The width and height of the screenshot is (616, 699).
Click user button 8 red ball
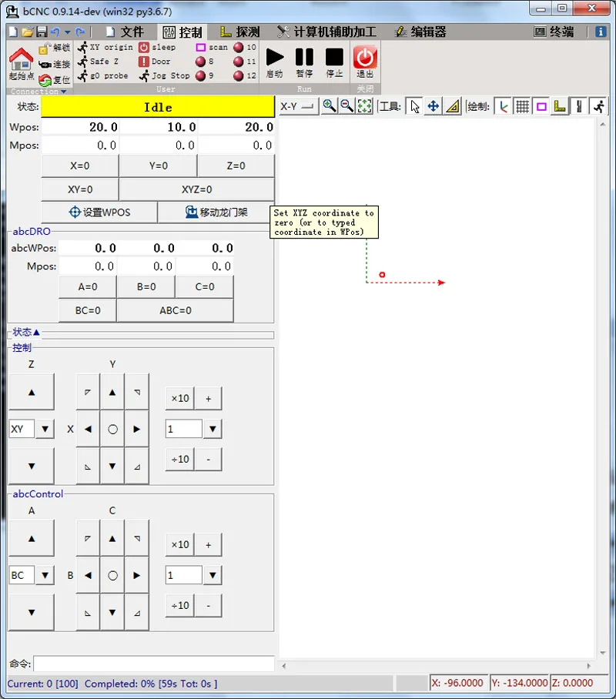pos(201,62)
